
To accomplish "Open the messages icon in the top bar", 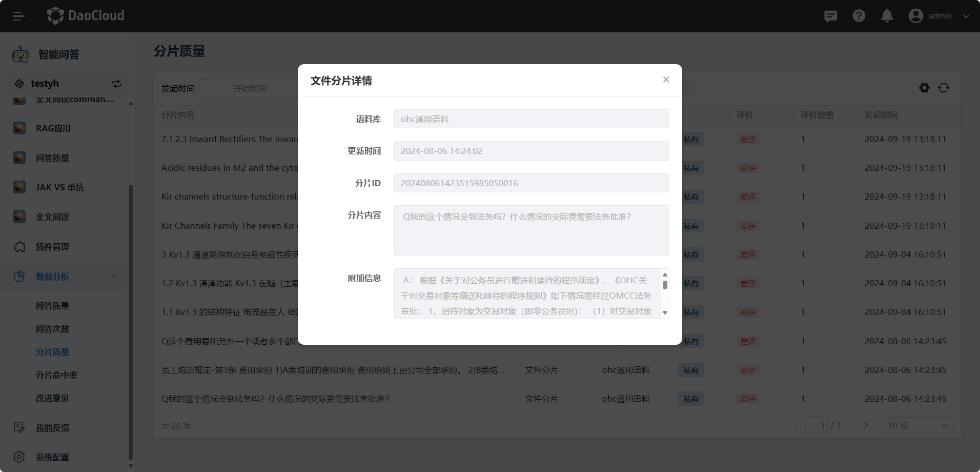I will point(830,16).
